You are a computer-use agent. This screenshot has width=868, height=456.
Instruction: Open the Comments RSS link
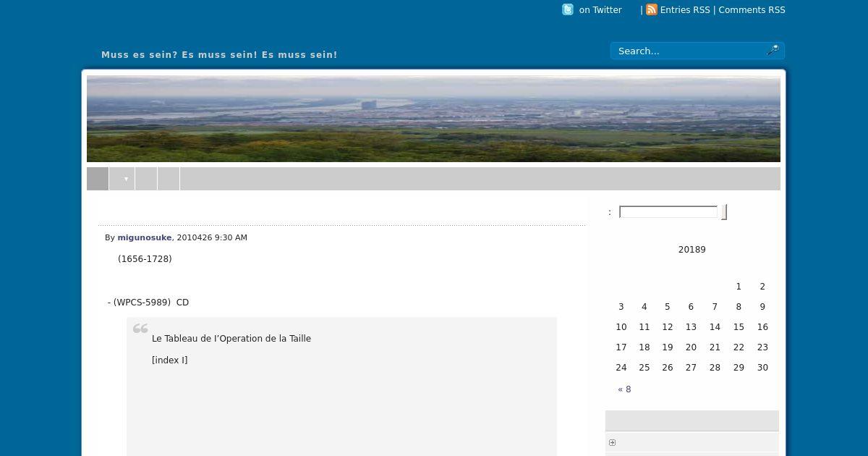pyautogui.click(x=752, y=10)
